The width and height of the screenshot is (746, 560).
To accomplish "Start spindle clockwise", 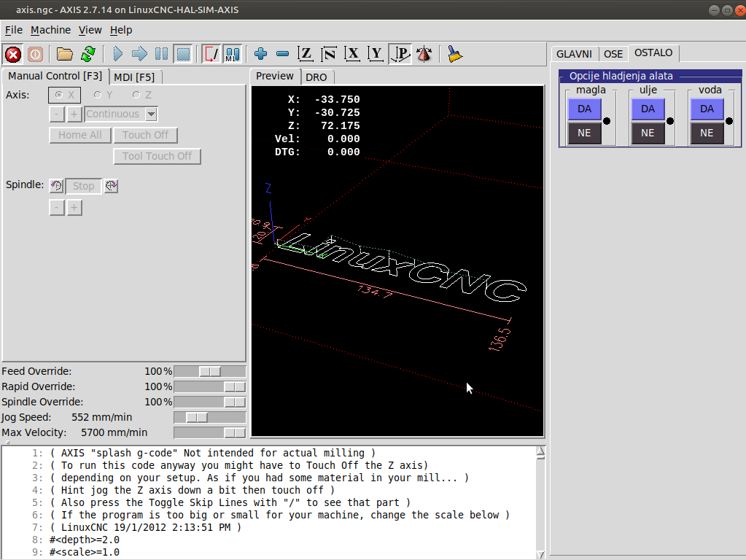I will (112, 185).
